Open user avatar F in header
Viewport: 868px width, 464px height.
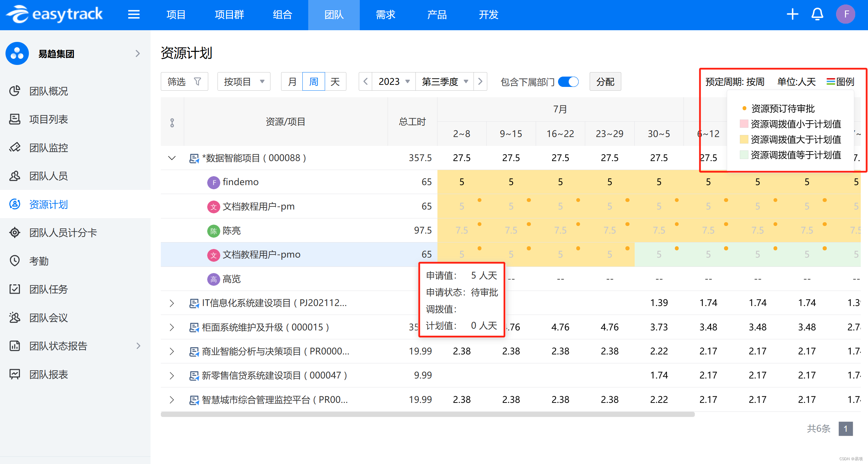click(x=845, y=14)
